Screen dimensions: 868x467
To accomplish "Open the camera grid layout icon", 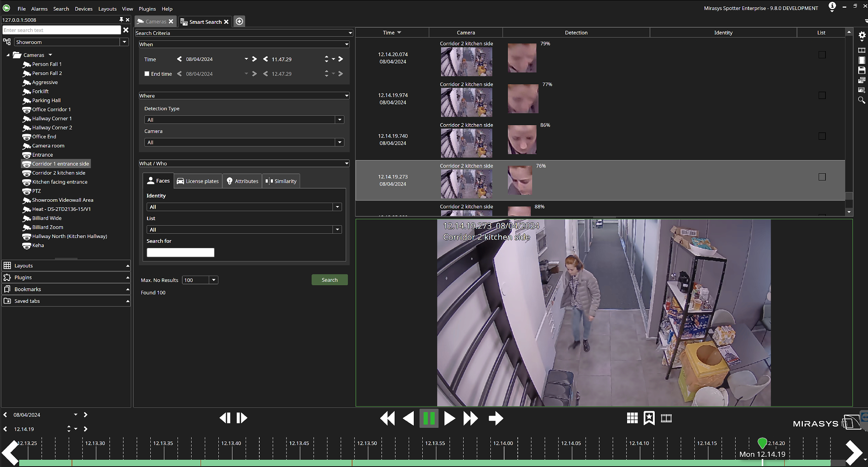I will pyautogui.click(x=632, y=418).
